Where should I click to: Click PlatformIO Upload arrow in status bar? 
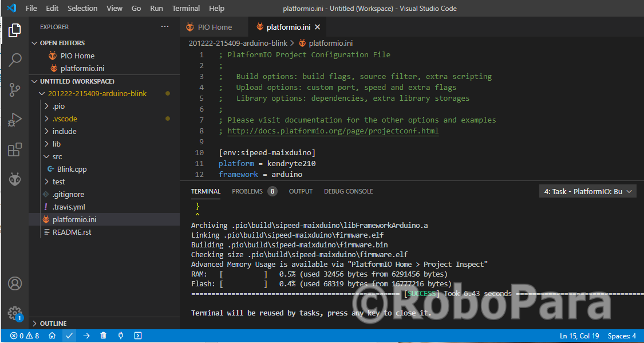pos(86,336)
